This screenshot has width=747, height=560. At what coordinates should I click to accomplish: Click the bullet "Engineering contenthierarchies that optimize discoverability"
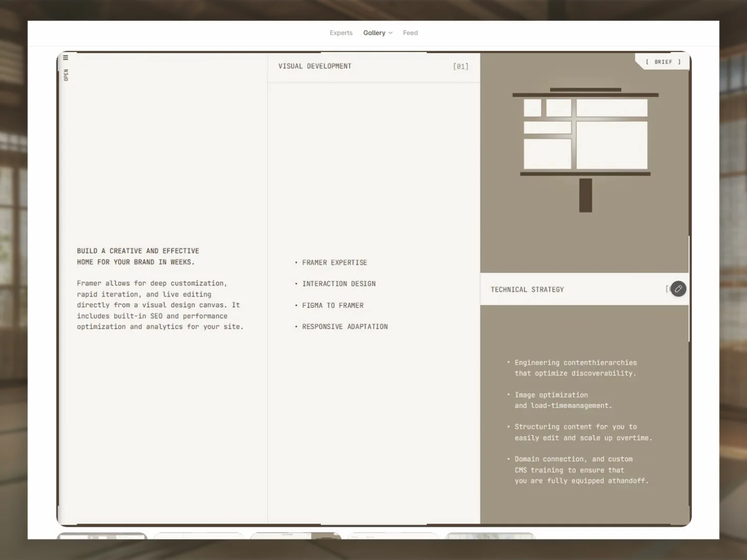pos(576,368)
